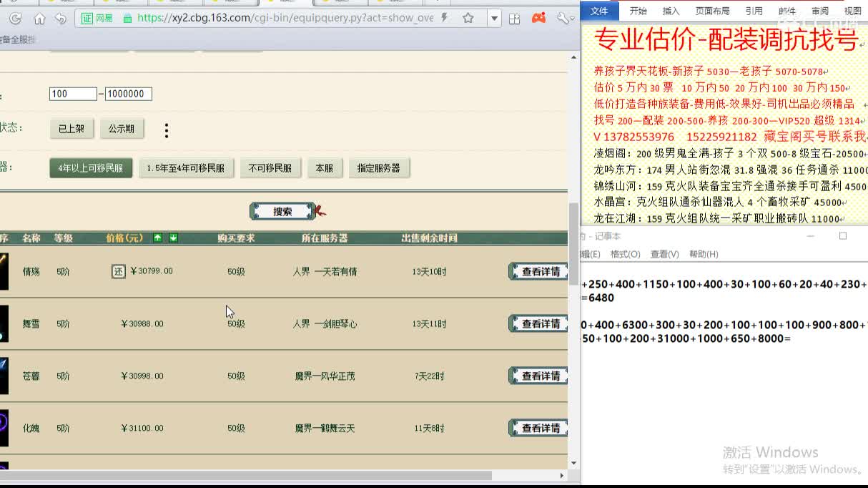Open the 帮助(H) menu in Notepad
Image resolution: width=868 pixels, height=488 pixels.
[x=704, y=254]
